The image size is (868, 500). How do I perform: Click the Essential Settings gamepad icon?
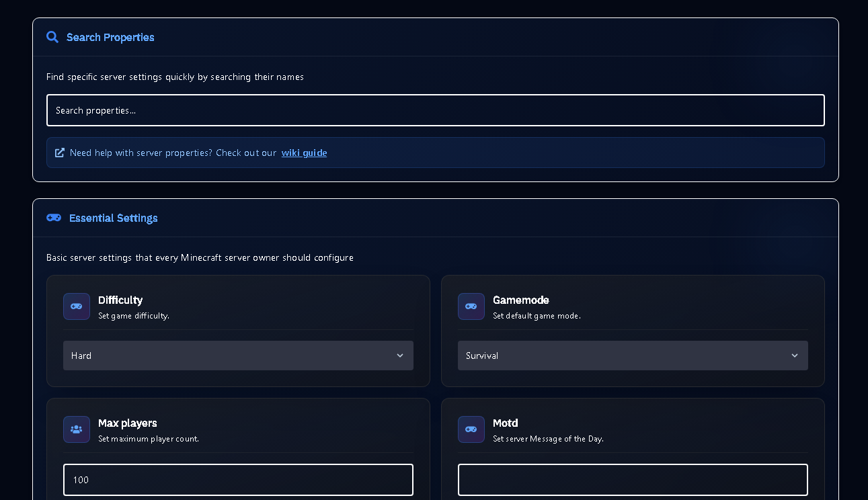pyautogui.click(x=54, y=218)
